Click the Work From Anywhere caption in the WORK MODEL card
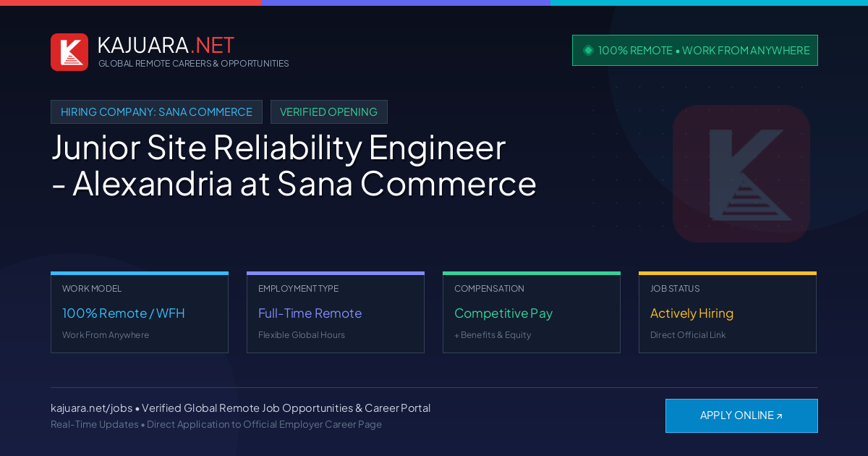868x456 pixels. [x=106, y=335]
